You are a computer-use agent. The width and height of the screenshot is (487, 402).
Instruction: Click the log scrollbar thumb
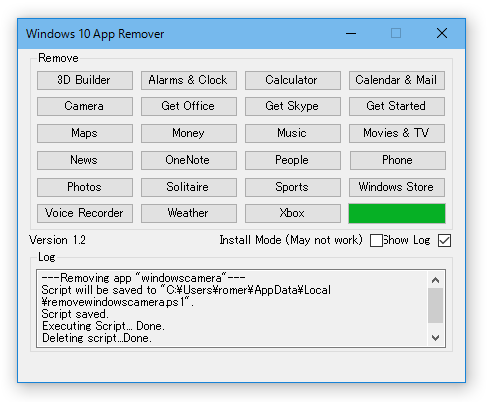pyautogui.click(x=435, y=306)
